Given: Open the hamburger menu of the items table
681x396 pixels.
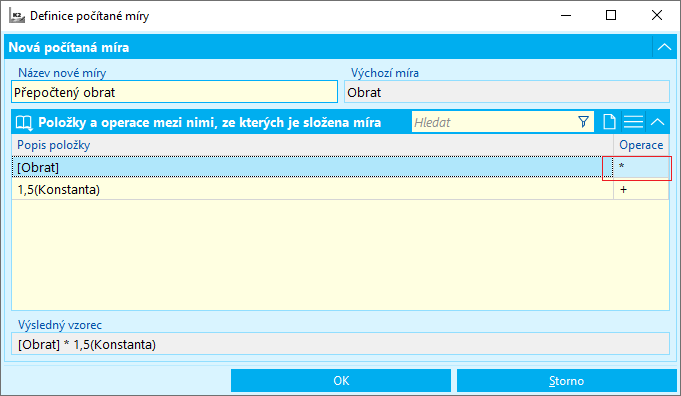Looking at the screenshot, I should (x=633, y=122).
